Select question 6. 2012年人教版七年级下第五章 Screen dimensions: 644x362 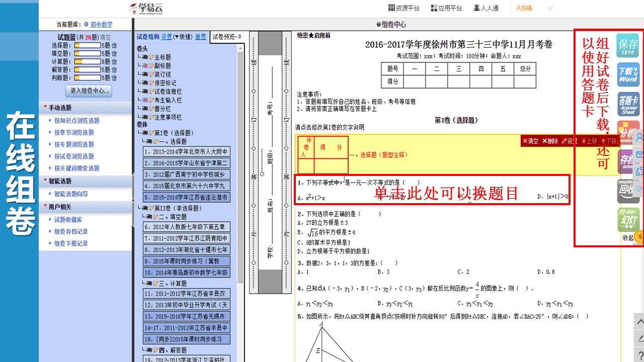(186, 227)
